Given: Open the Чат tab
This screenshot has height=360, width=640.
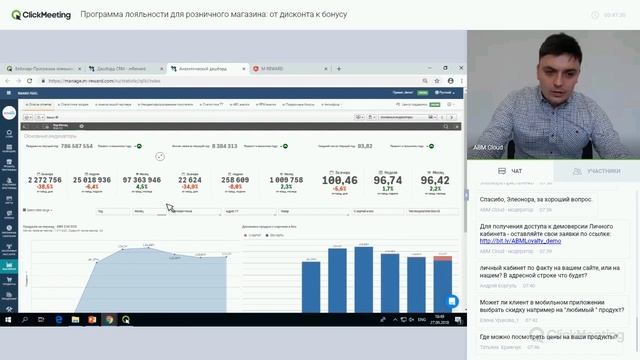Looking at the screenshot, I should (x=510, y=171).
